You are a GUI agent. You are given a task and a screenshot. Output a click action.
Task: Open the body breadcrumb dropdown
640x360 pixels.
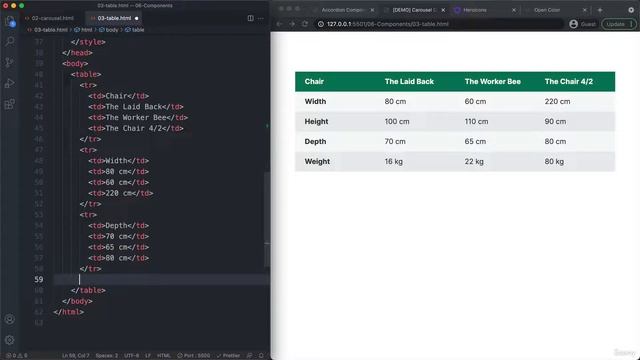109,30
